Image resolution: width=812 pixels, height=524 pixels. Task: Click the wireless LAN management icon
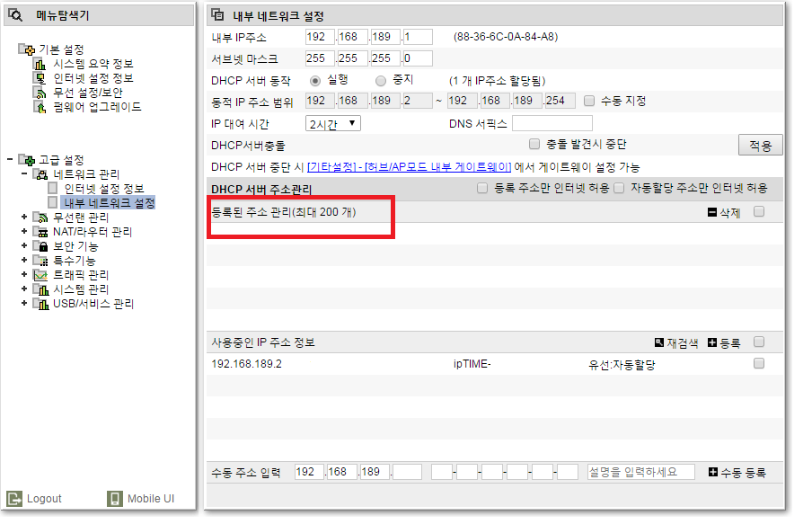(x=40, y=218)
